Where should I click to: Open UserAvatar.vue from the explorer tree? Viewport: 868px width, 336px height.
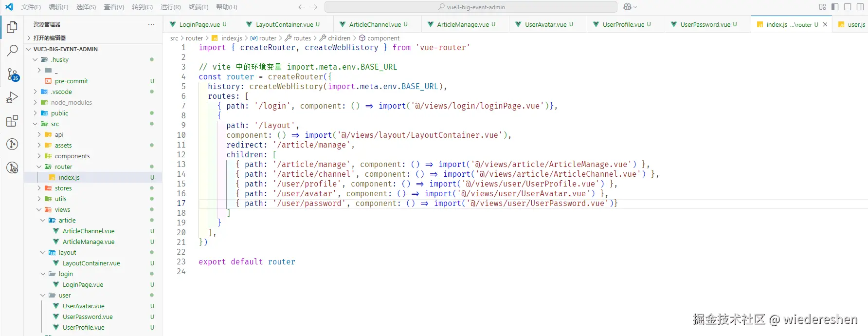92,306
